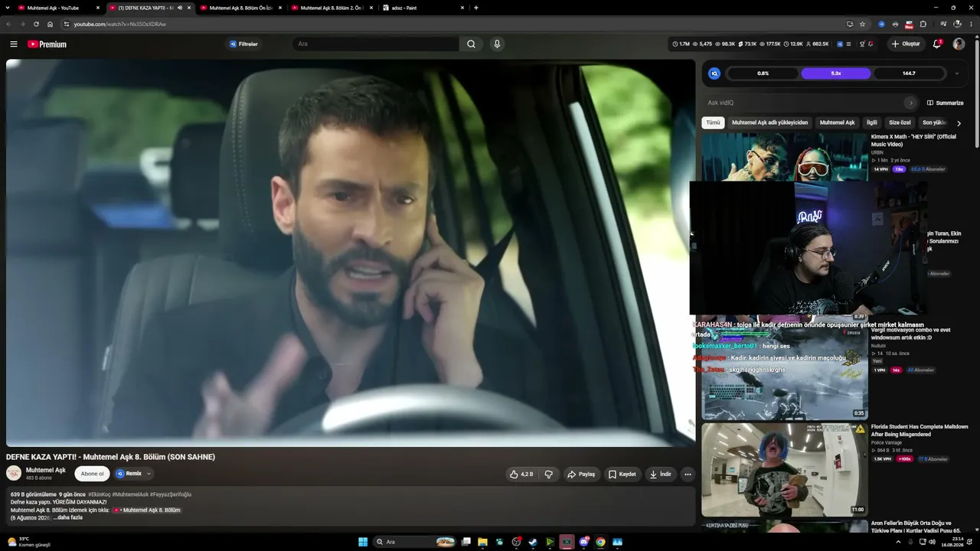
Task: Go back to previous page
Action: click(8, 24)
